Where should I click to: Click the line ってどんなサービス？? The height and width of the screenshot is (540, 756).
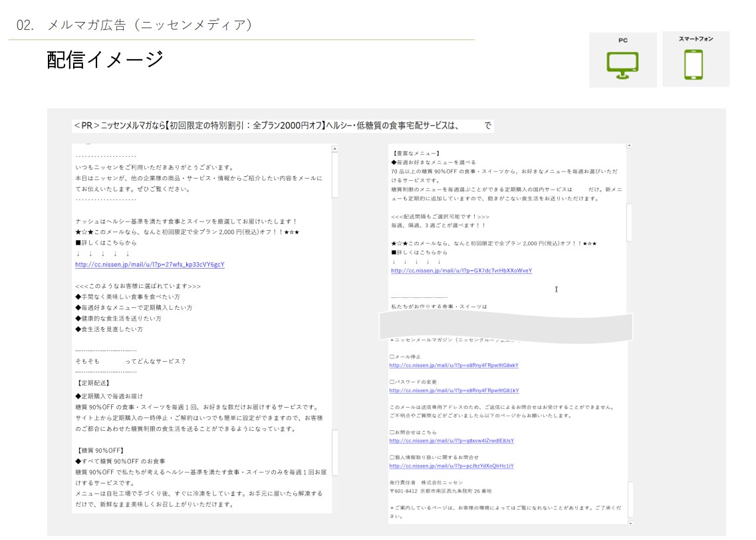154,361
